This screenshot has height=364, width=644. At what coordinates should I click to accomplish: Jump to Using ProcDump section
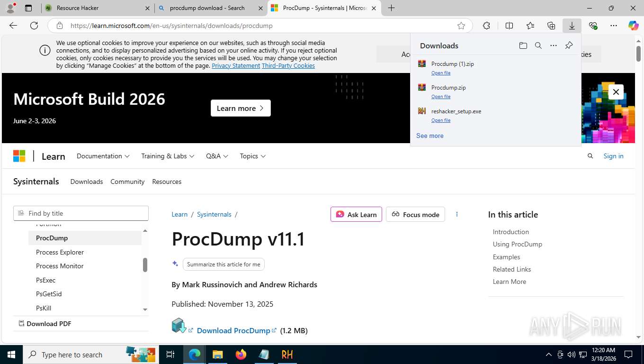[x=517, y=244]
